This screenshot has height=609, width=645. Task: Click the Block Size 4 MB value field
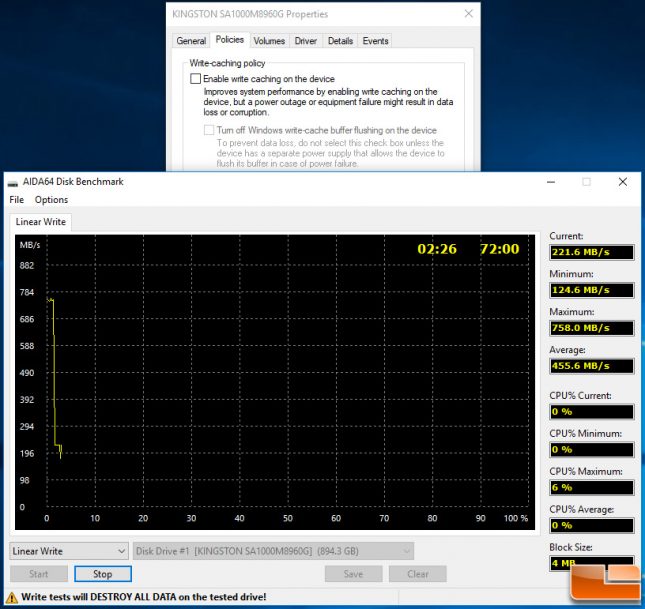592,563
